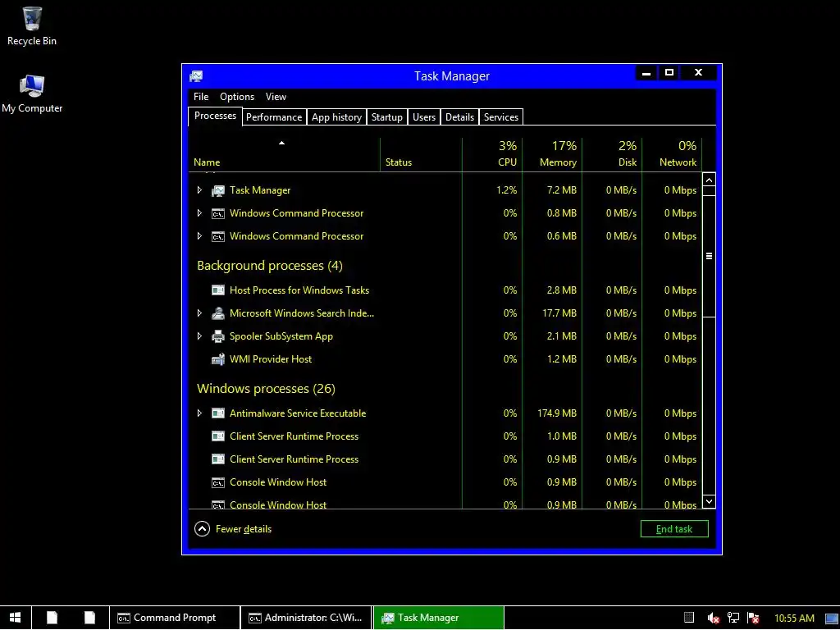840x630 pixels.
Task: Expand second Windows Command Processor row
Action: [199, 236]
